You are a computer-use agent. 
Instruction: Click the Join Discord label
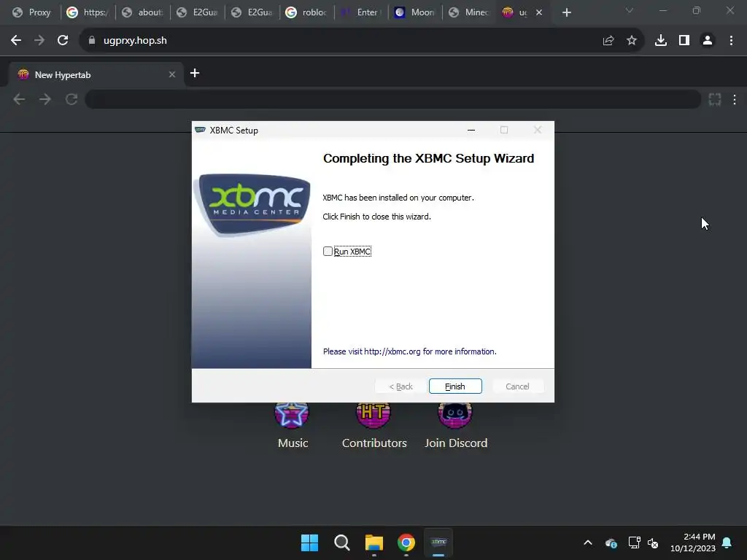456,443
